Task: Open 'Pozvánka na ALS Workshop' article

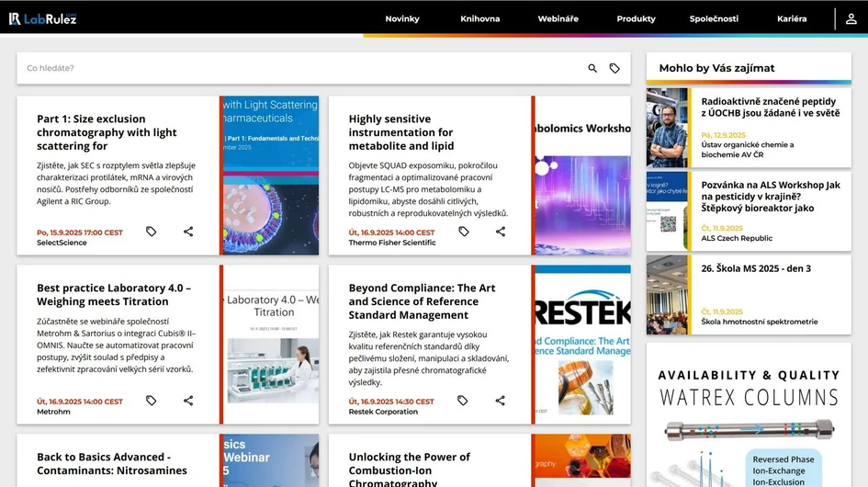Action: 771,197
